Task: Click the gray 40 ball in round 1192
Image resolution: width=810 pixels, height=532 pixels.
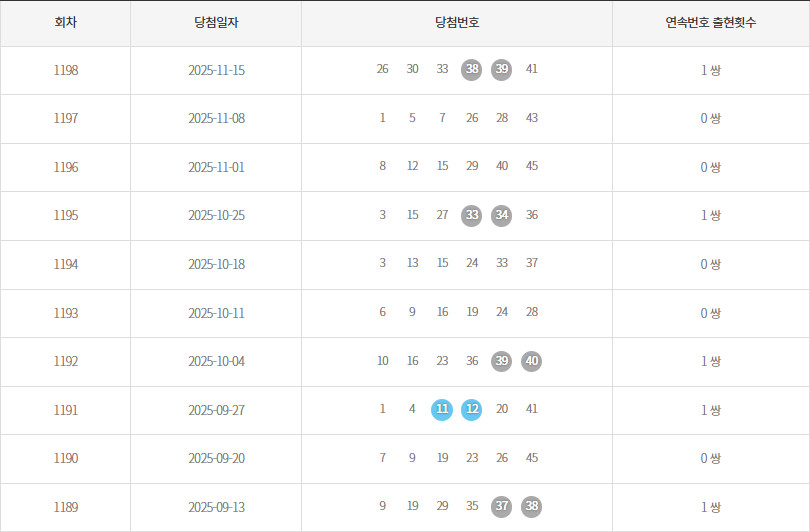Action: 532,361
